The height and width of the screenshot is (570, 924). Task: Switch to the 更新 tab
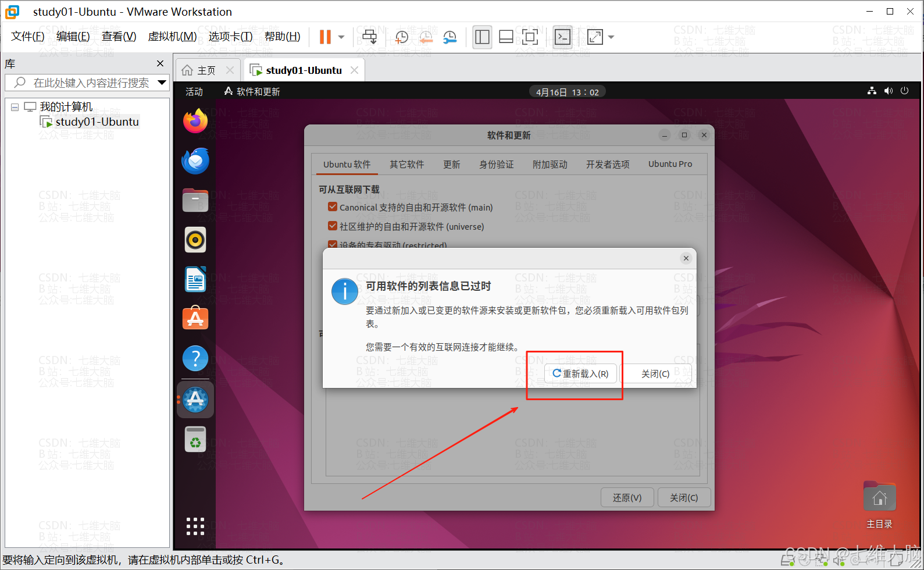452,165
